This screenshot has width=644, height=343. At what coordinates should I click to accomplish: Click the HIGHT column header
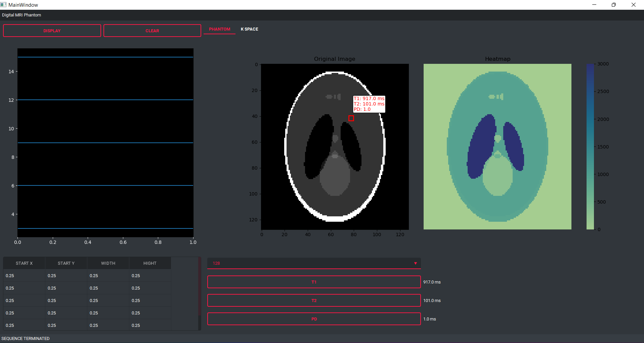(150, 263)
